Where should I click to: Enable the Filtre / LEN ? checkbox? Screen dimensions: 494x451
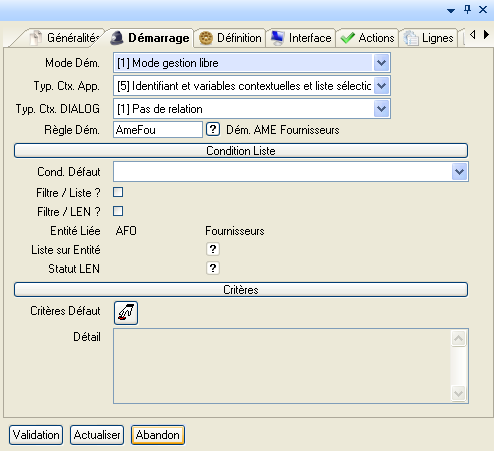coord(118,211)
